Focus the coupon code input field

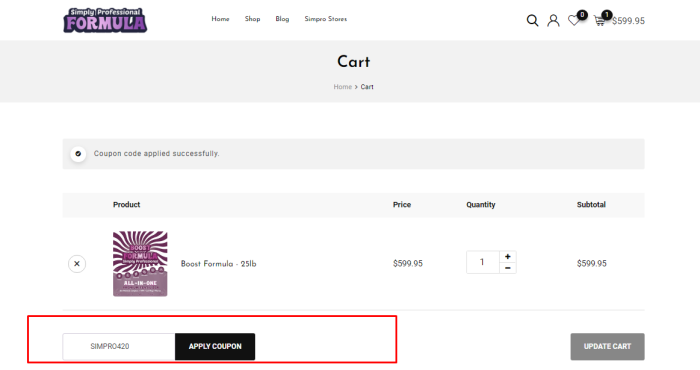119,346
